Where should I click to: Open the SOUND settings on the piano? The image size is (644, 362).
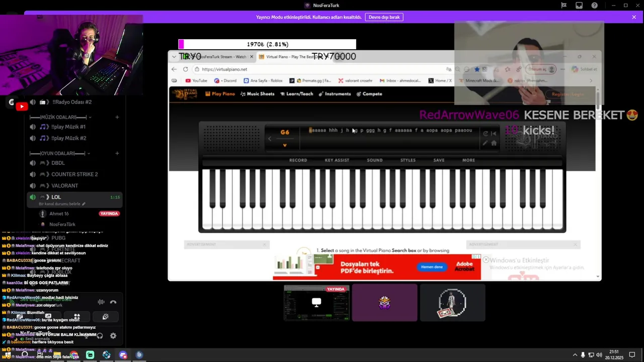click(x=374, y=160)
